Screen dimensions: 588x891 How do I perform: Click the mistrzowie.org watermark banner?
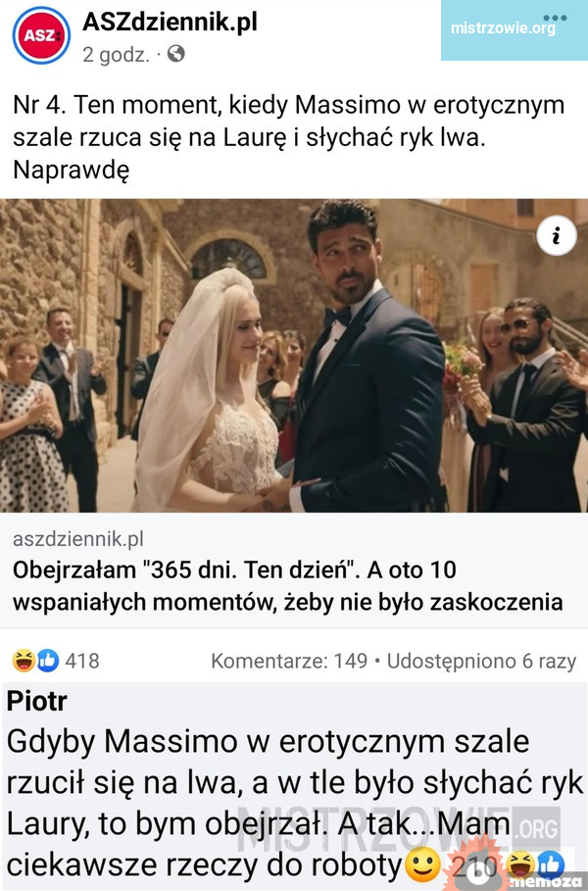pyautogui.click(x=514, y=30)
